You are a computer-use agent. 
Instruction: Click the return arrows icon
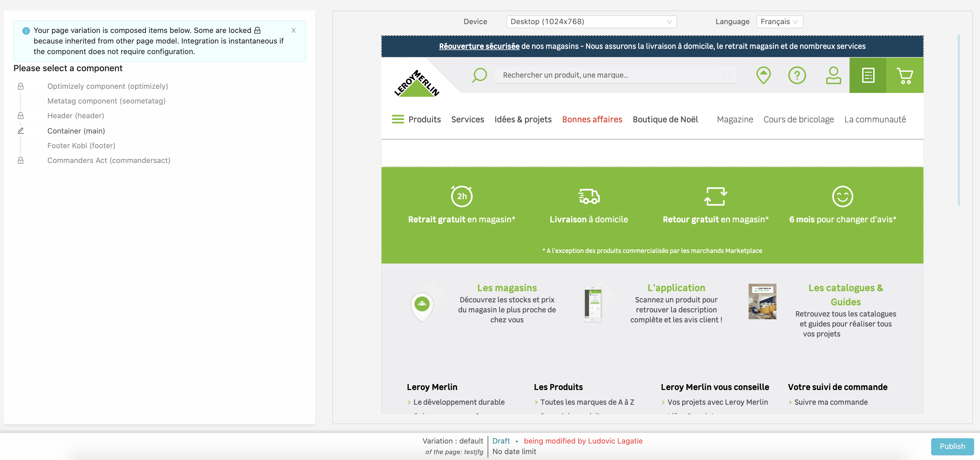tap(716, 196)
